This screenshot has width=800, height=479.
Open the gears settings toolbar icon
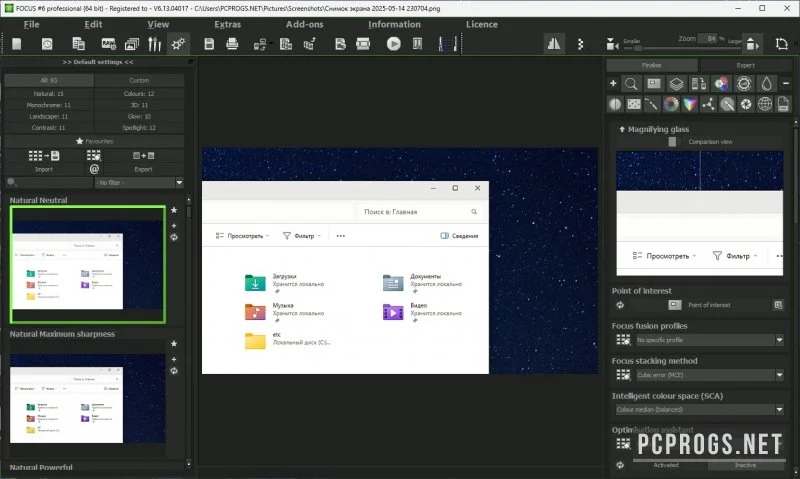pos(178,44)
